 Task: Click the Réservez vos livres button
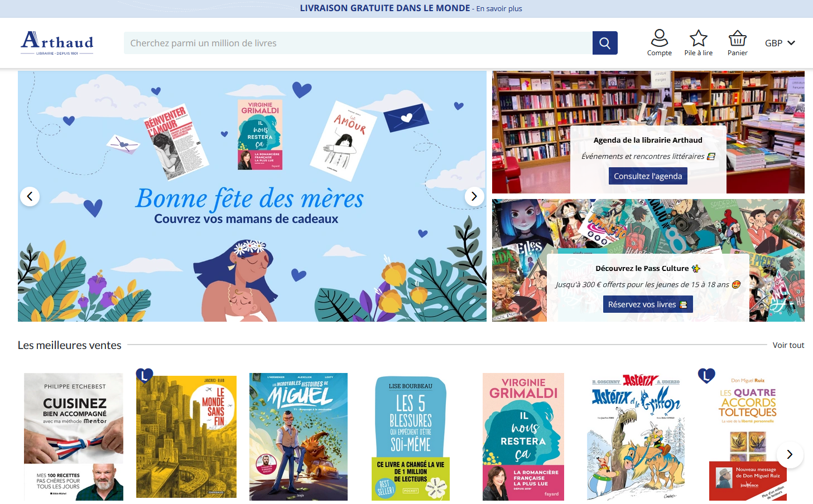648,304
